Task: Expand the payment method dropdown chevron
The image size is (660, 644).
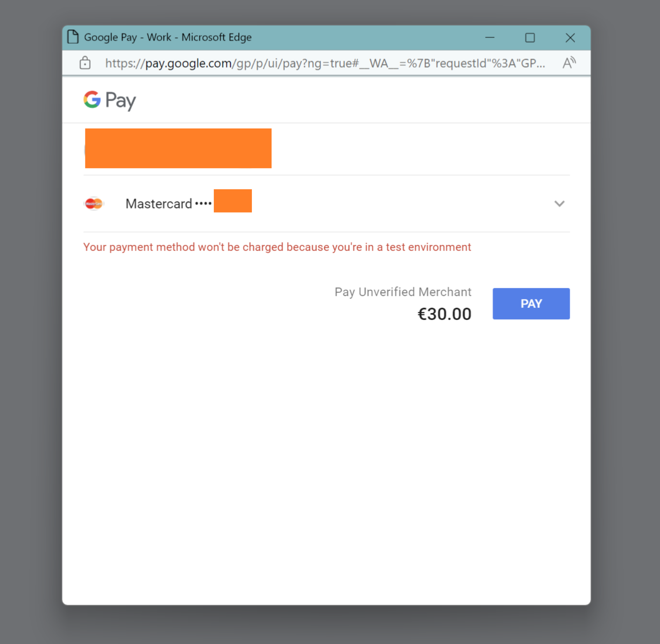Action: [x=559, y=204]
